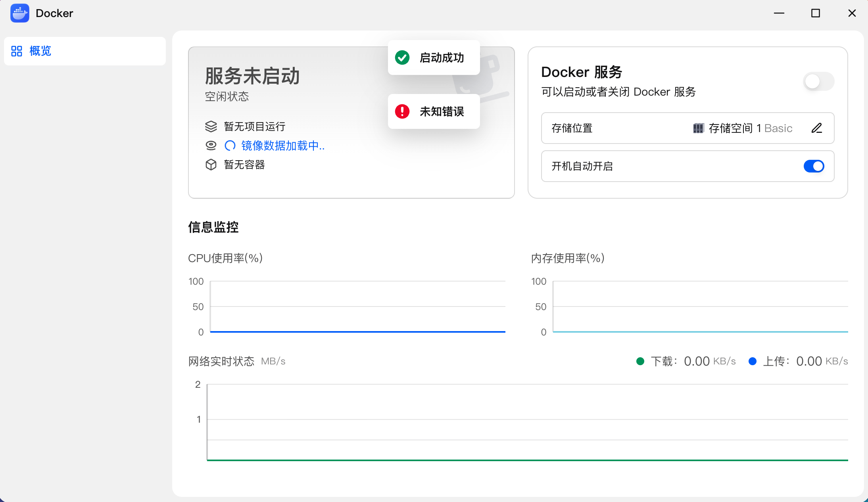
Task: Click the green 下载 legend dot
Action: (640, 361)
